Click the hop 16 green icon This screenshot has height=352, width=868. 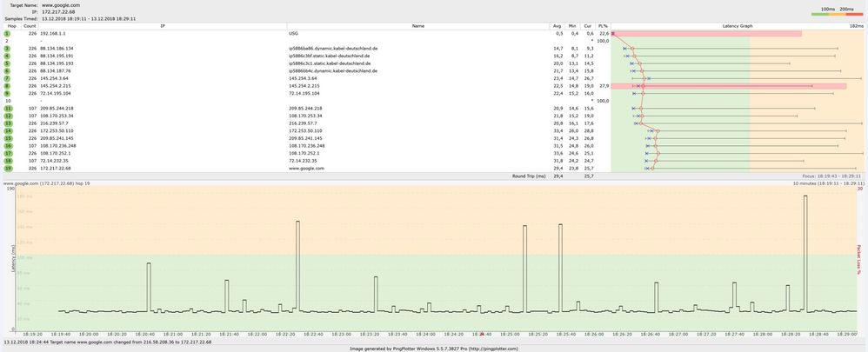(x=7, y=146)
